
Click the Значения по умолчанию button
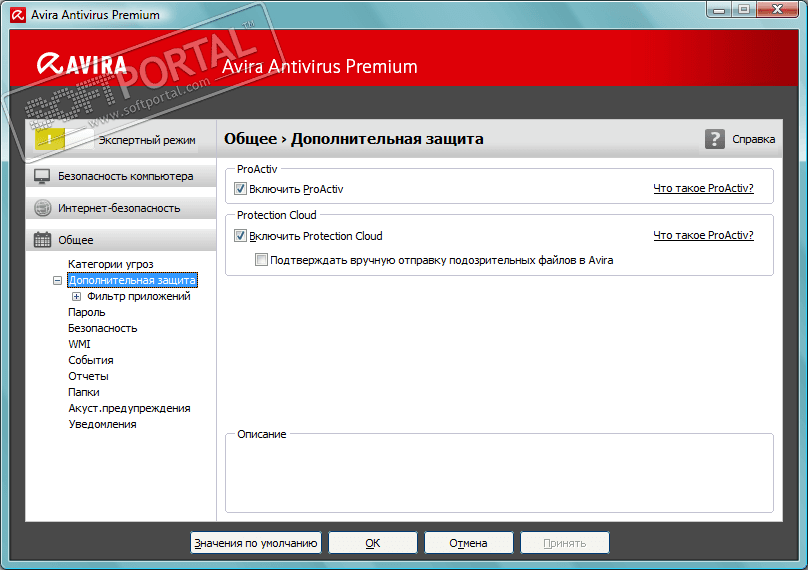point(256,543)
